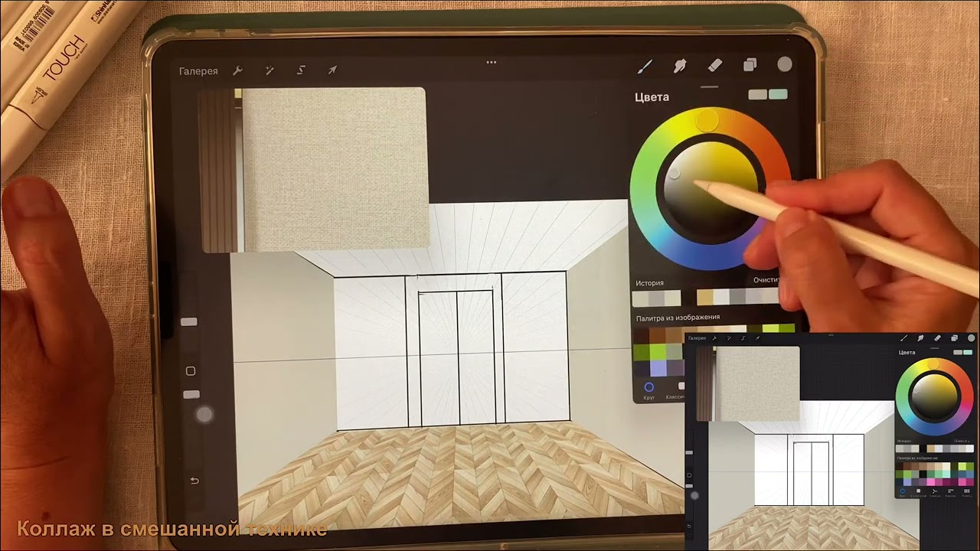Click the lower opacity slider handle
Screen dimensions: 980x551
coord(191,394)
